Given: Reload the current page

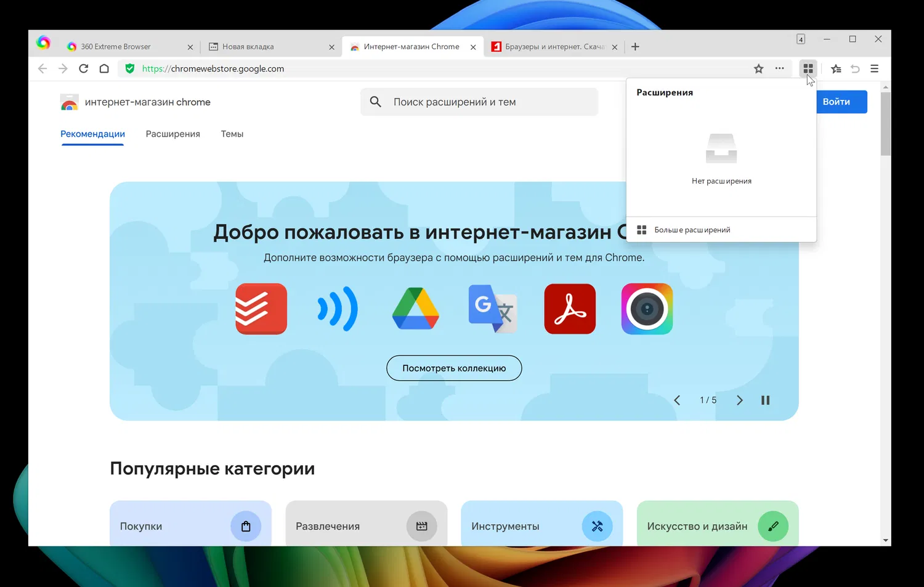Looking at the screenshot, I should pyautogui.click(x=84, y=68).
